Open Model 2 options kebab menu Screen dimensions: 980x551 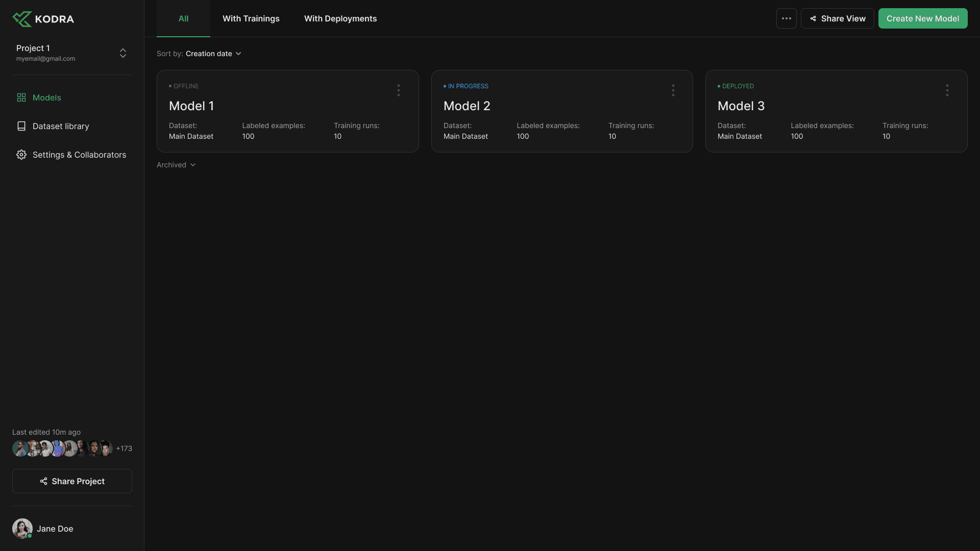tap(673, 90)
